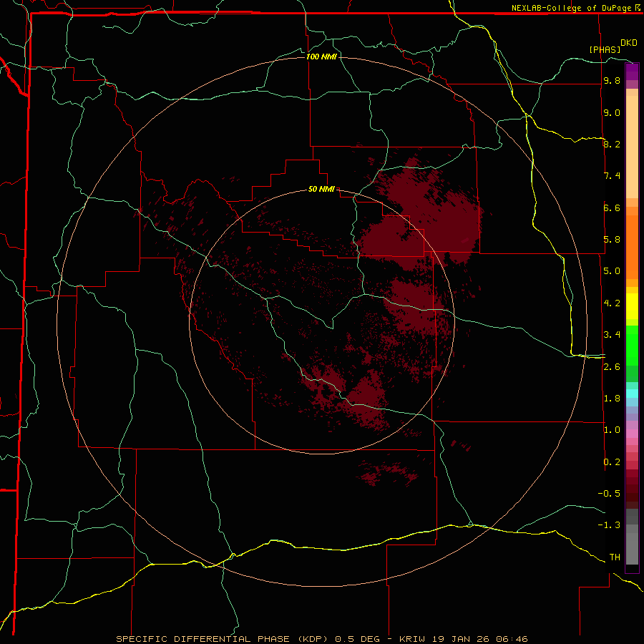
Task: Click the 2.6 value on color scale
Action: coord(612,367)
